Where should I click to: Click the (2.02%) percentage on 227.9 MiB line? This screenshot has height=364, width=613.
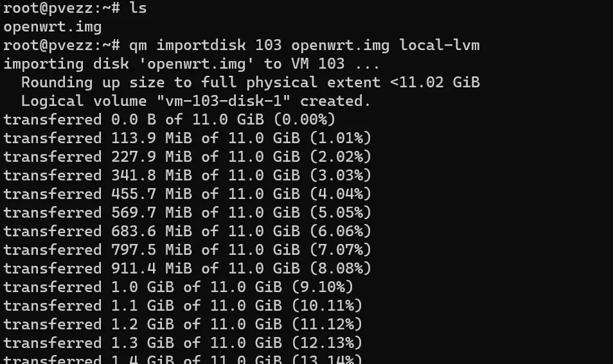coord(340,157)
